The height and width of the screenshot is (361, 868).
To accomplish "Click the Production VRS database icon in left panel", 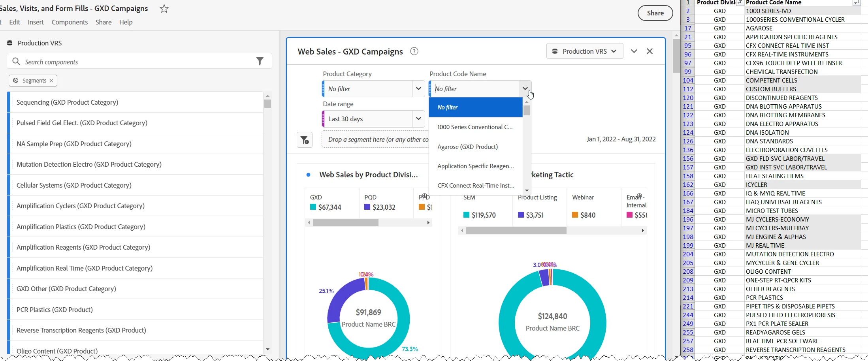I will 10,43.
